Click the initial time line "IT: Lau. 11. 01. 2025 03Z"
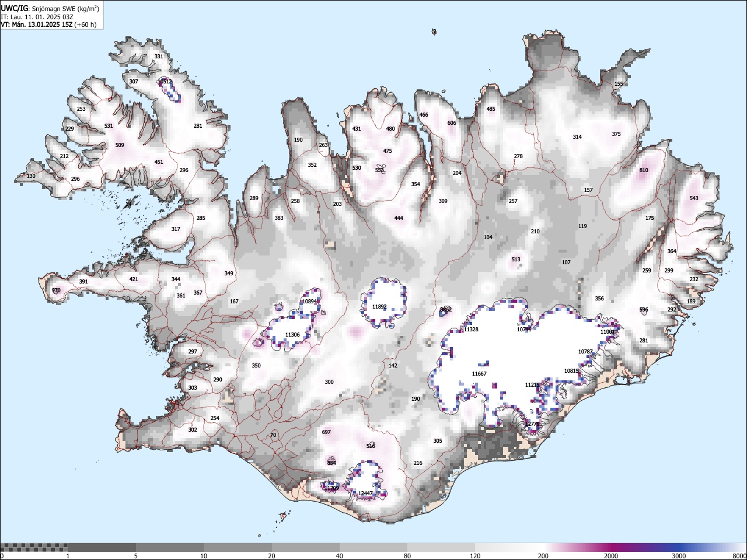Viewport: 747px width, 560px height. [x=36, y=17]
